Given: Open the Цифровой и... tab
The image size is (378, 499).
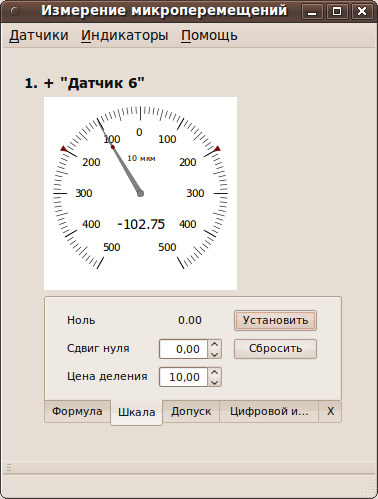Looking at the screenshot, I should (x=269, y=411).
